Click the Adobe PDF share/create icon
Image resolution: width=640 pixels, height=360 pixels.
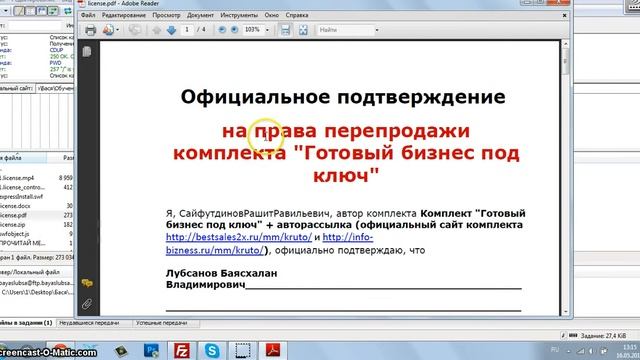coord(109,30)
